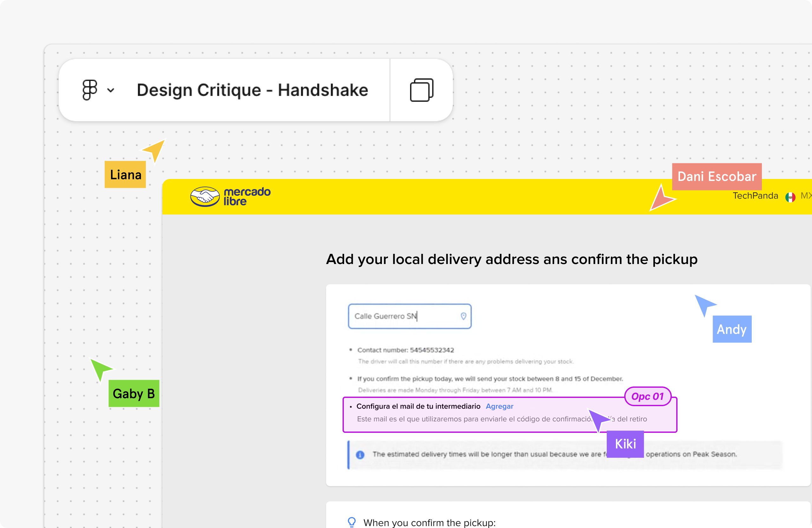
Task: Click the Agregar link
Action: click(x=499, y=406)
